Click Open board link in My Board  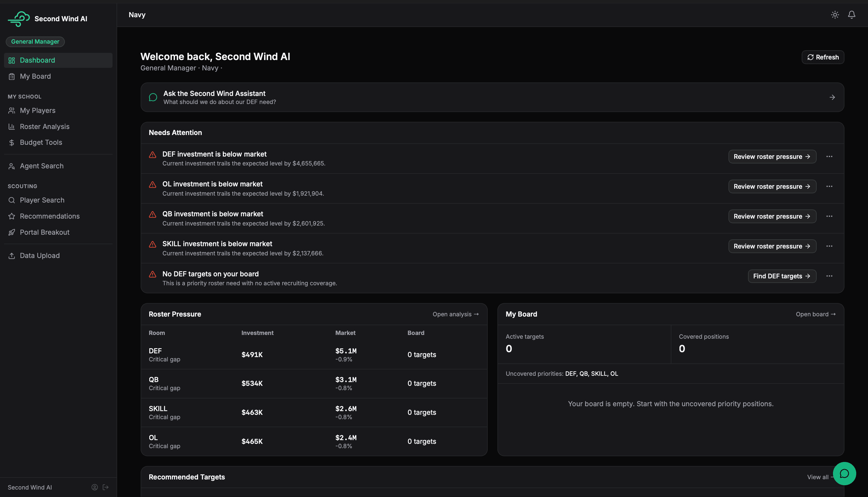pyautogui.click(x=815, y=314)
